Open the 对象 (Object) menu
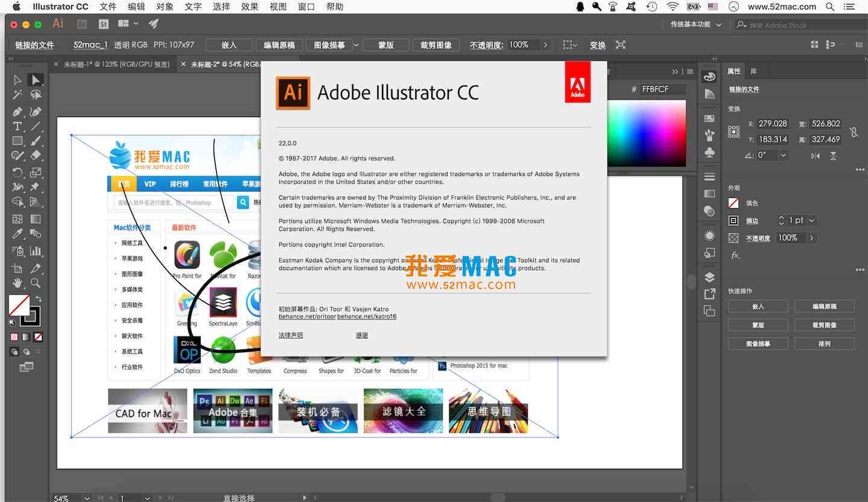Screen dimensions: 868x502 [165, 7]
